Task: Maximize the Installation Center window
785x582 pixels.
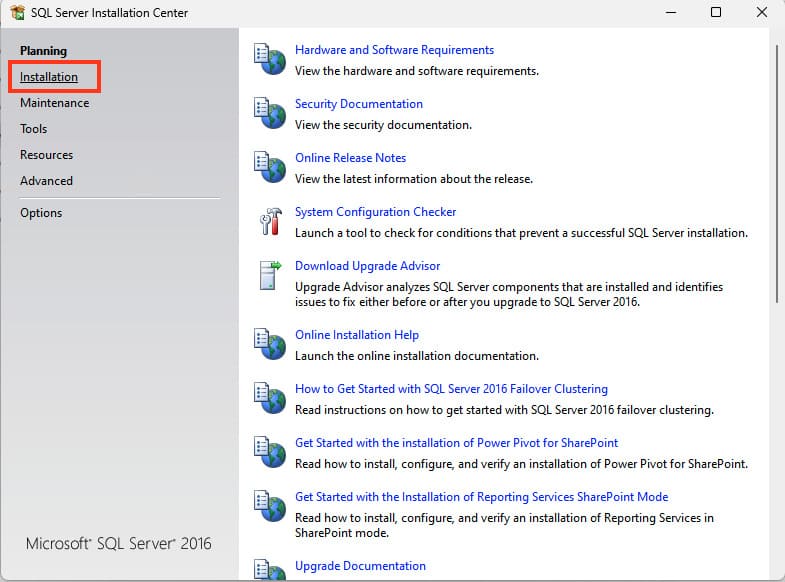Action: point(715,13)
